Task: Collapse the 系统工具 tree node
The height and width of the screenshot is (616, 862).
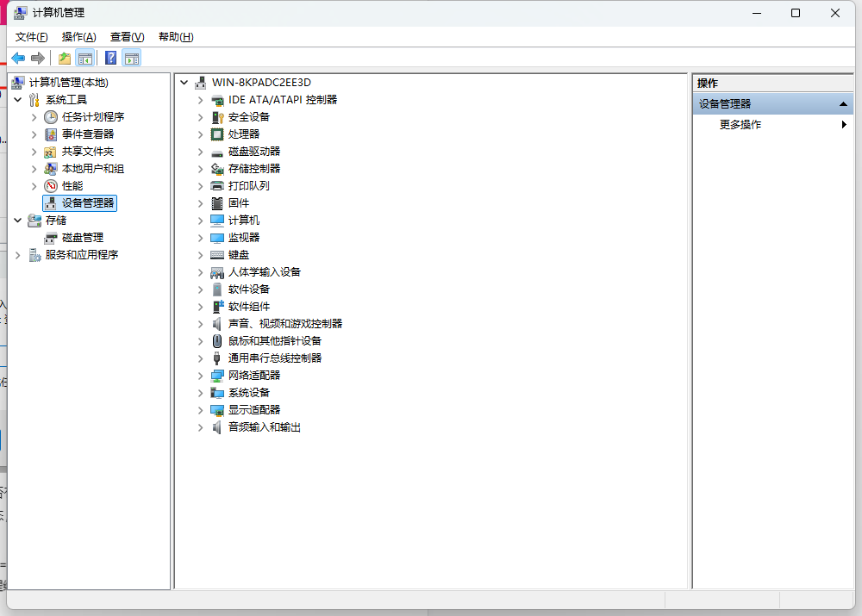Action: [18, 100]
